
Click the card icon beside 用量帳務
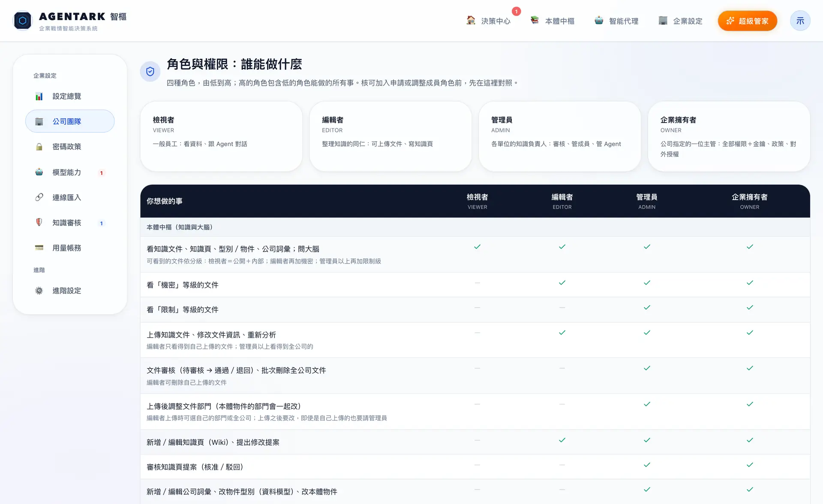(x=39, y=248)
